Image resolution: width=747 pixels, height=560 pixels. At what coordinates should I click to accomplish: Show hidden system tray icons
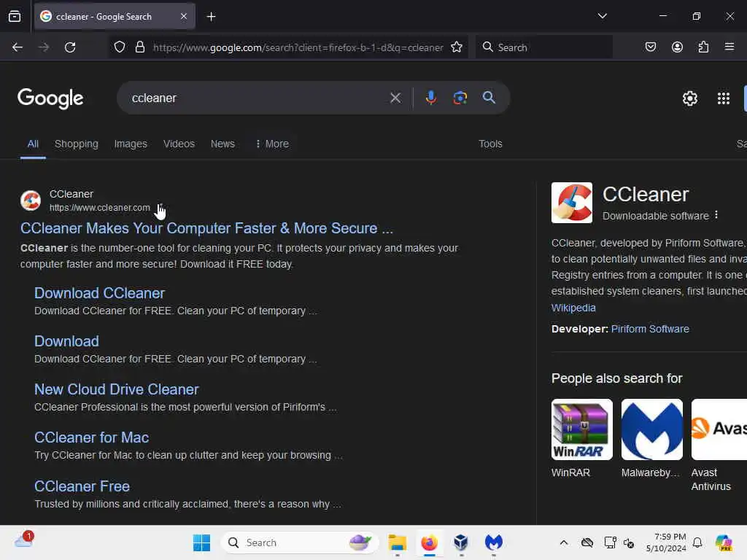coord(564,542)
